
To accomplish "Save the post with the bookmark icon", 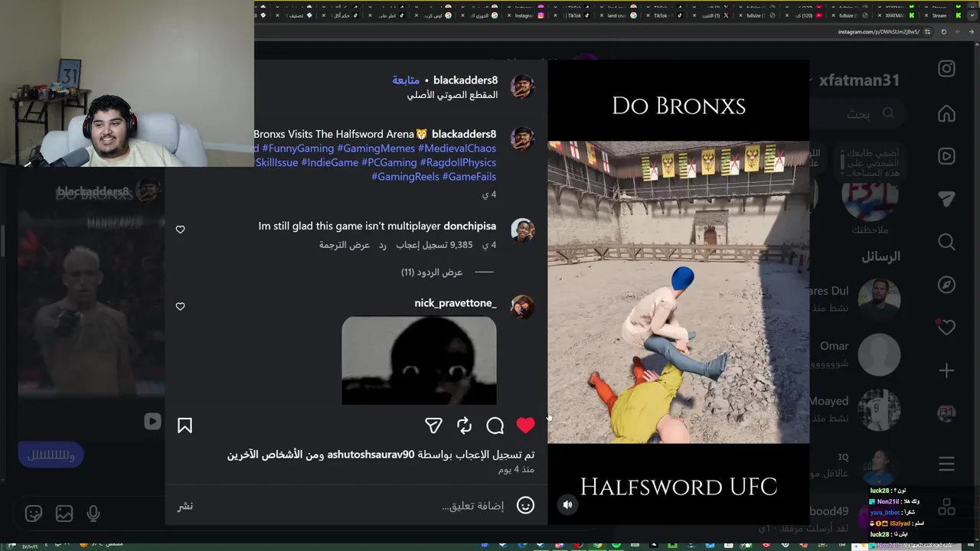I will [x=185, y=425].
